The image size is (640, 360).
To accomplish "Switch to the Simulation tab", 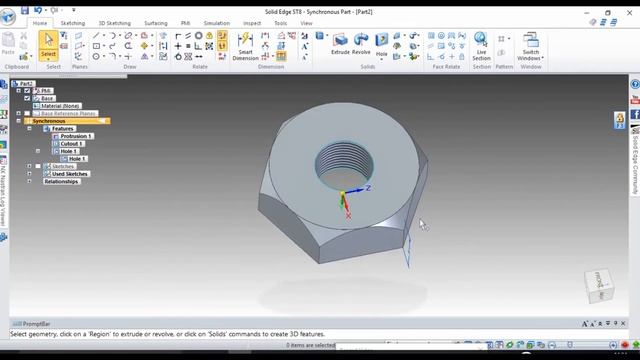I will [217, 23].
